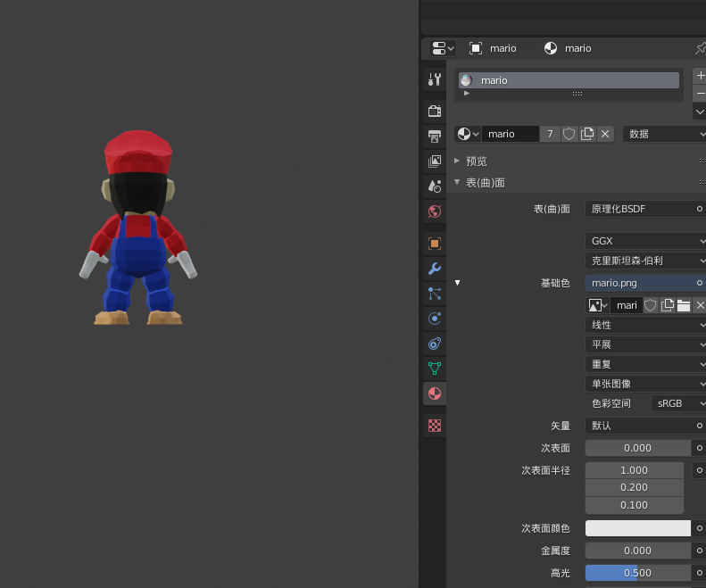Open the View Layer properties tab

(x=435, y=161)
